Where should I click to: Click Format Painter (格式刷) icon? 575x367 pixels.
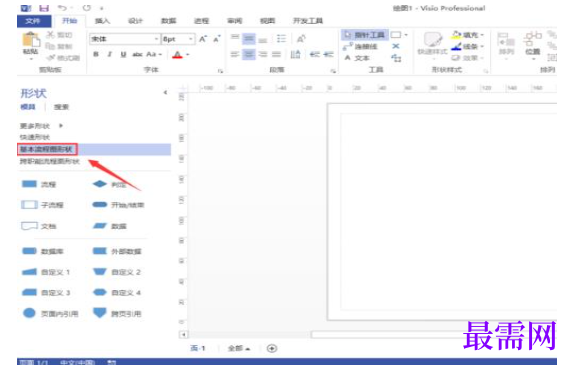coord(51,58)
